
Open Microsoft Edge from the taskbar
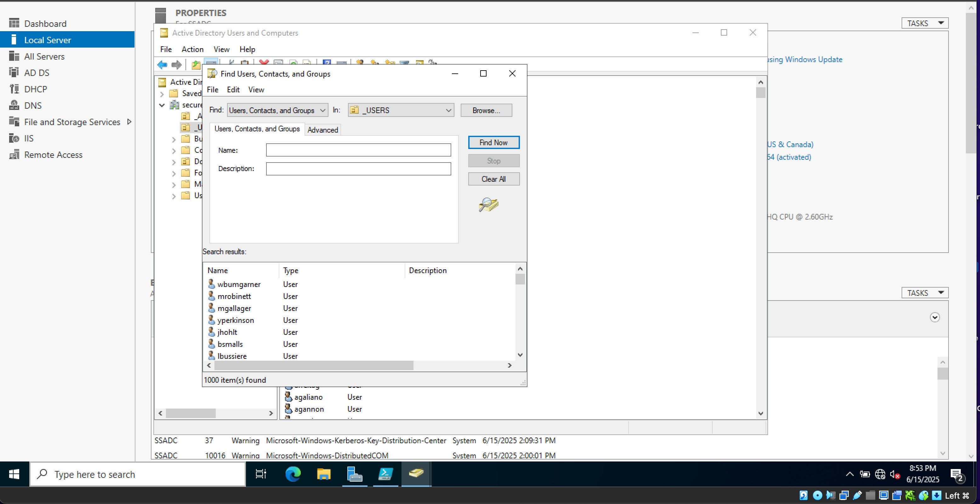(x=293, y=474)
